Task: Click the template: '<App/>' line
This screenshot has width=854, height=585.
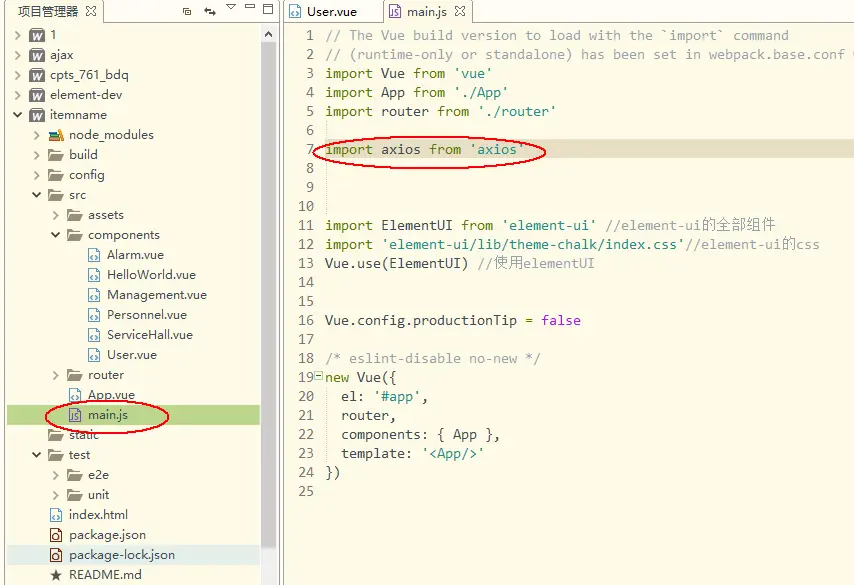Action: point(412,454)
